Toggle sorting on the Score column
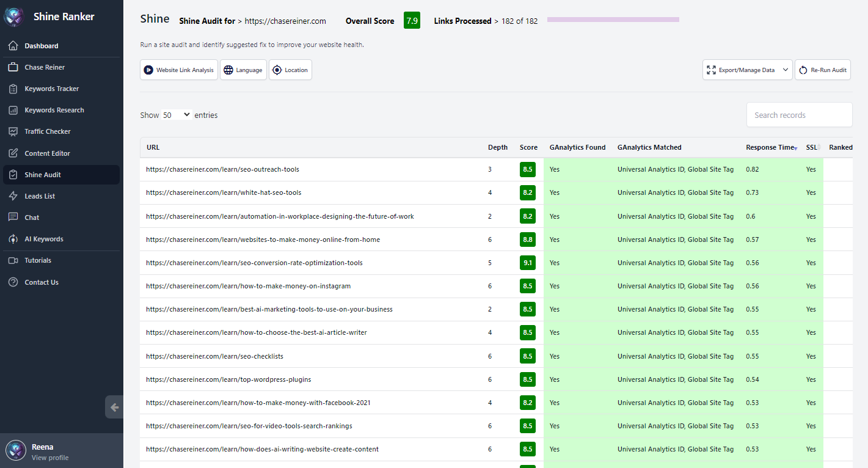 tap(528, 147)
